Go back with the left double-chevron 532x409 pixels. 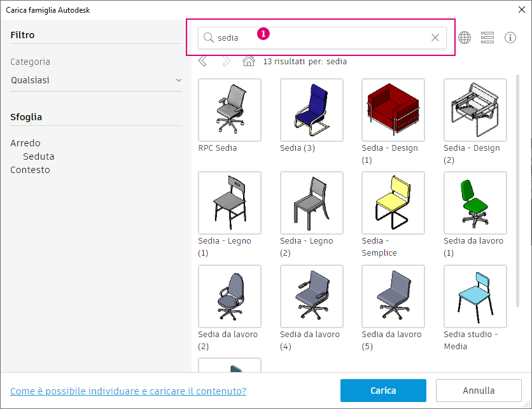[x=202, y=61]
